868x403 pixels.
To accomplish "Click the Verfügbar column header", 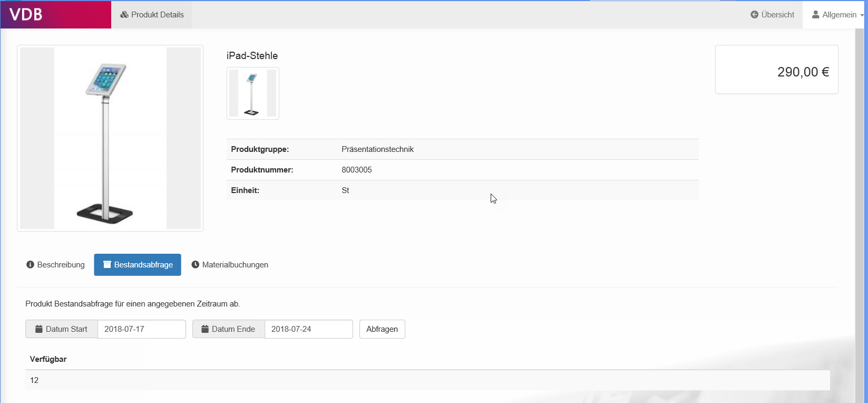I will pyautogui.click(x=48, y=359).
